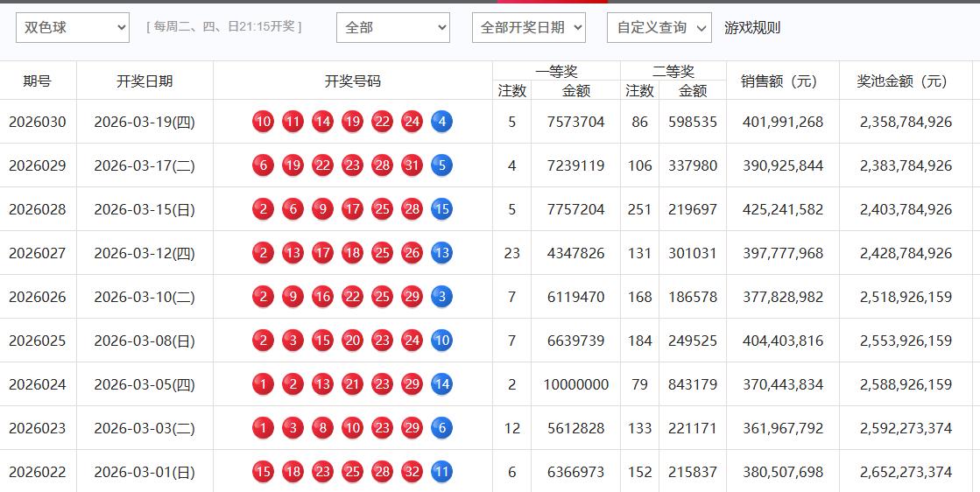Screen dimensions: 980x492
Task: Click the draw date 2026-03-10(二)
Action: [145, 297]
